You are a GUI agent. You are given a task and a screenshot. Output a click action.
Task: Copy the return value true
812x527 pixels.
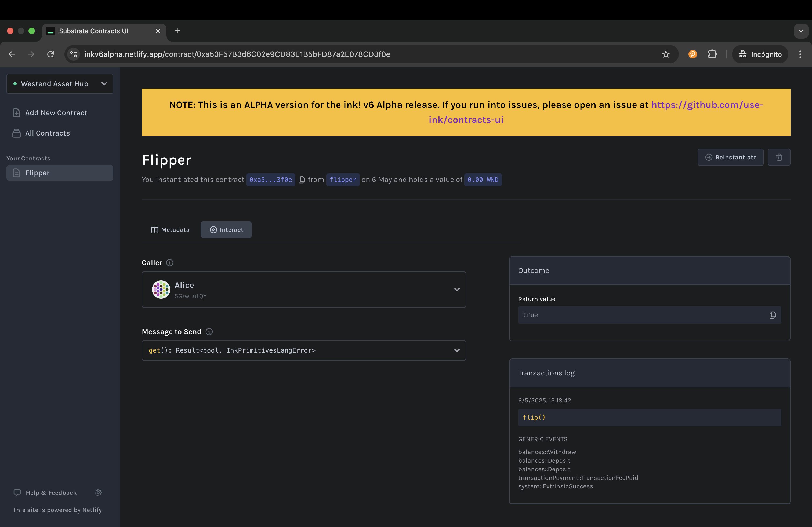pyautogui.click(x=773, y=315)
